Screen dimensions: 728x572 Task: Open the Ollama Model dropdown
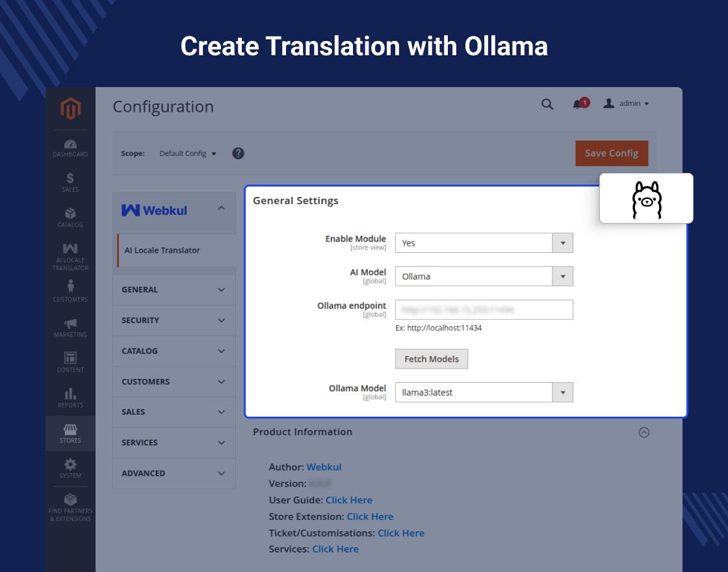[484, 393]
